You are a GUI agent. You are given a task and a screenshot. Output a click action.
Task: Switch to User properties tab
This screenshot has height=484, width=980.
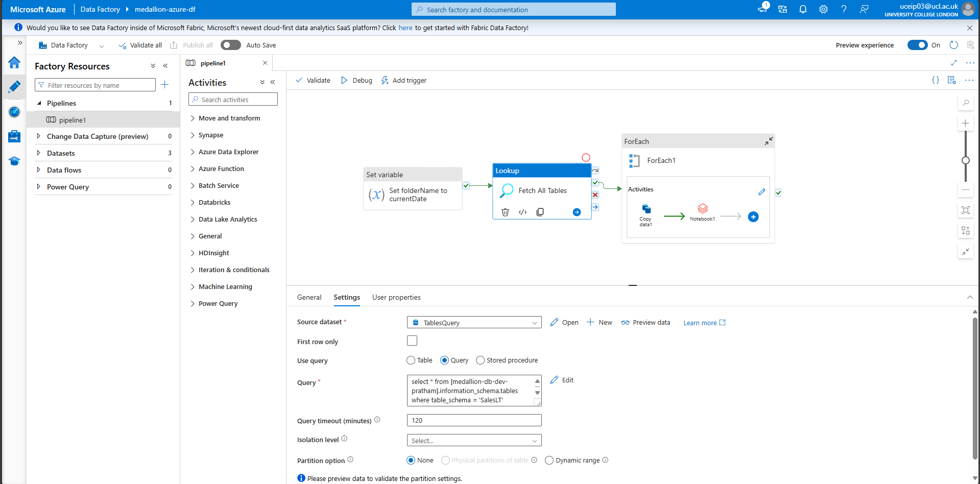pyautogui.click(x=396, y=298)
